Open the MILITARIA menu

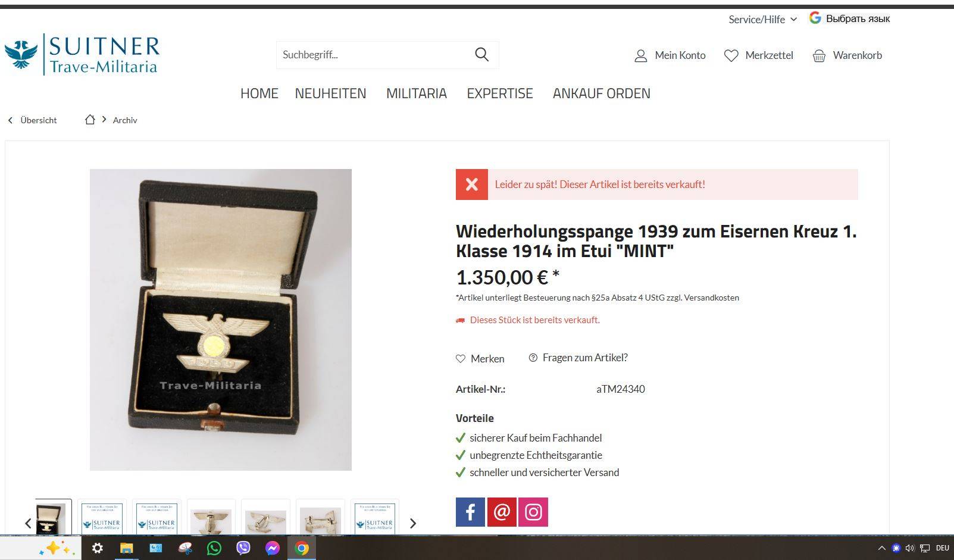coord(417,93)
